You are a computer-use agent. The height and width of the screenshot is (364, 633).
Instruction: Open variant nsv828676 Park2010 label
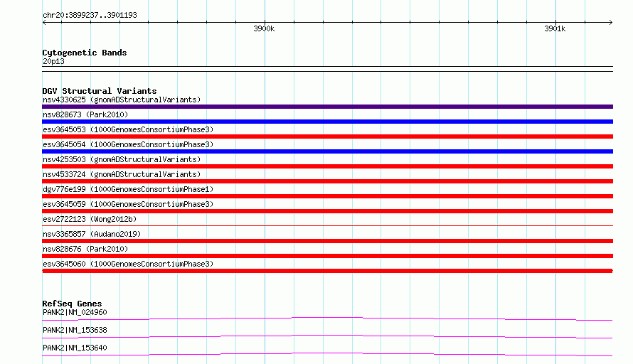(x=85, y=249)
